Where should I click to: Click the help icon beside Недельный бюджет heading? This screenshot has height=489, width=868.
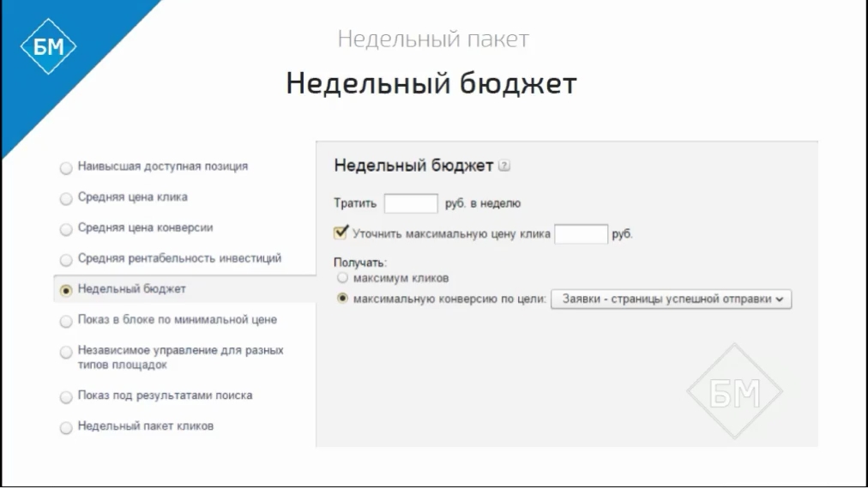tap(503, 166)
